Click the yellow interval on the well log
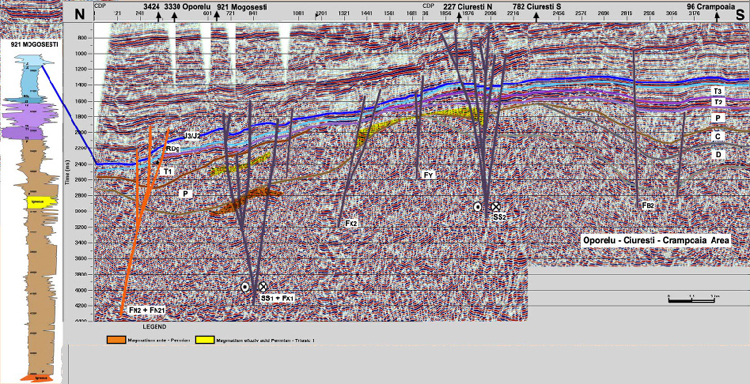This screenshot has height=384, width=750. pyautogui.click(x=42, y=202)
